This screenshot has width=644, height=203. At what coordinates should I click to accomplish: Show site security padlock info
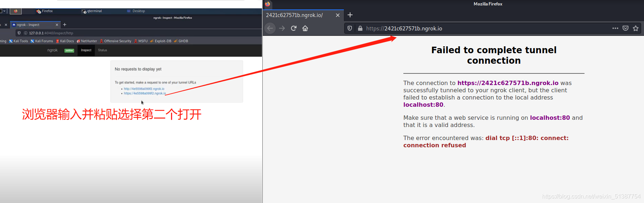[360, 28]
